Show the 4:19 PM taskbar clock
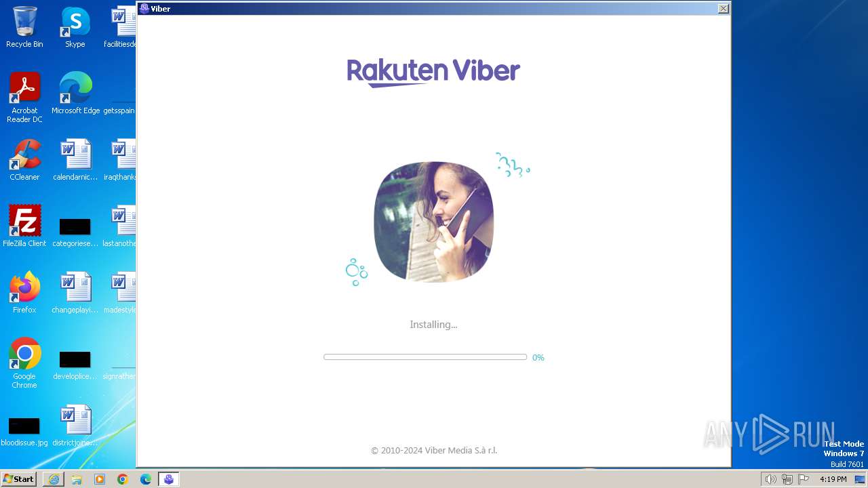868x488 pixels. 833,479
